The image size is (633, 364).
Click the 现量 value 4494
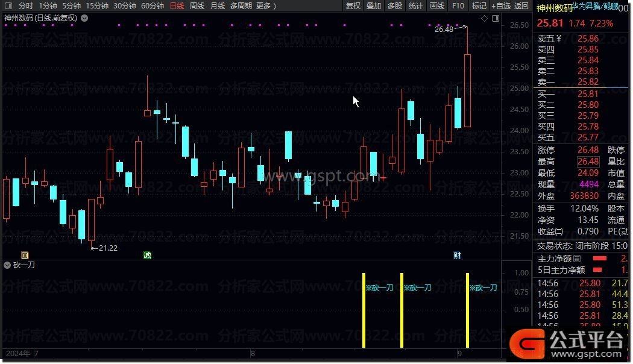tap(589, 184)
